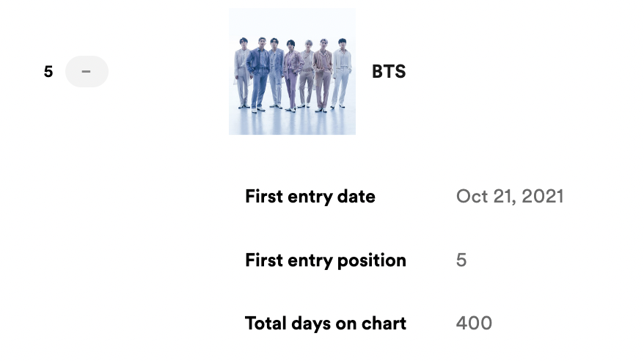Click the bold text Total days on chart
This screenshot has height=361, width=644.
(x=325, y=324)
